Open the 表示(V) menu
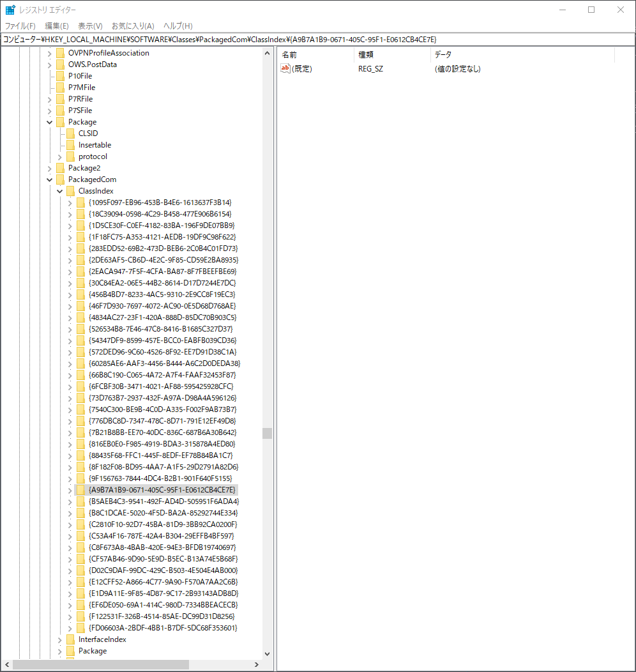The width and height of the screenshot is (636, 672). tap(90, 26)
